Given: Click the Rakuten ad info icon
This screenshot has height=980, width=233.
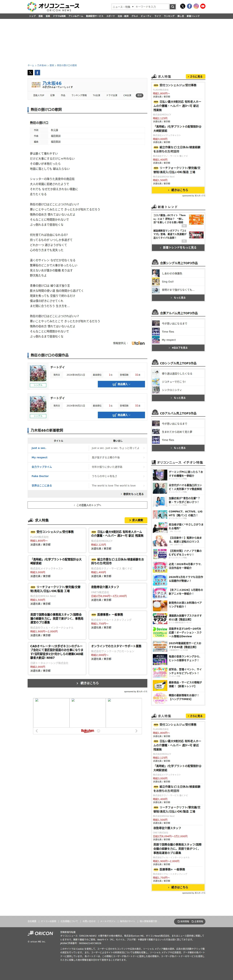Looking at the screenshot, I should coord(98,731).
